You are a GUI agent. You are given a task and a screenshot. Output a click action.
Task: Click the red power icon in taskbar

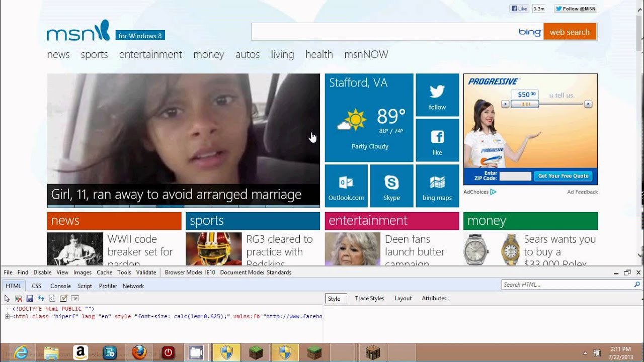[169, 352]
